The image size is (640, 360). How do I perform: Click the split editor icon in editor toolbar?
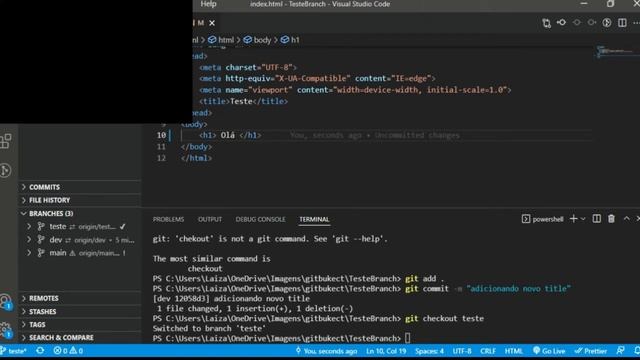tap(622, 23)
